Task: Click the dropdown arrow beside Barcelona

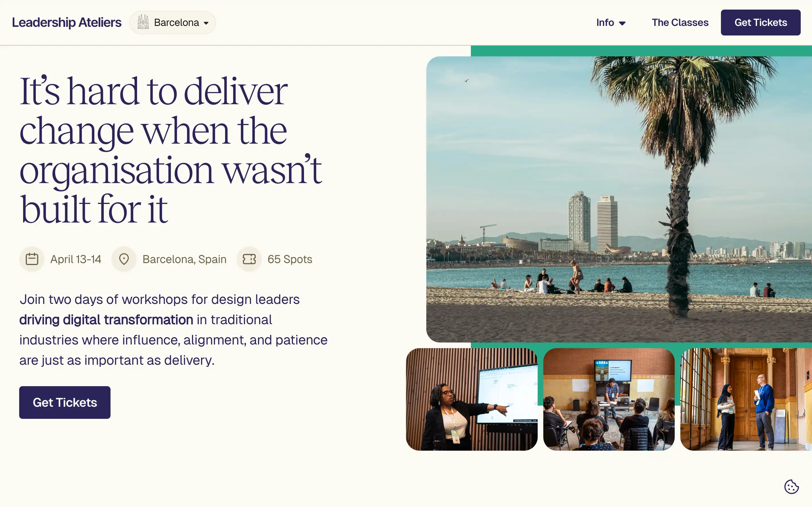Action: (206, 23)
